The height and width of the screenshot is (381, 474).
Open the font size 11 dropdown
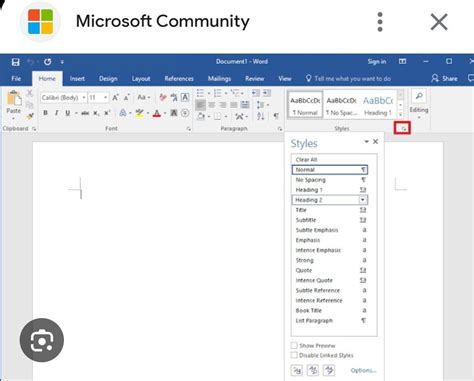[105, 97]
